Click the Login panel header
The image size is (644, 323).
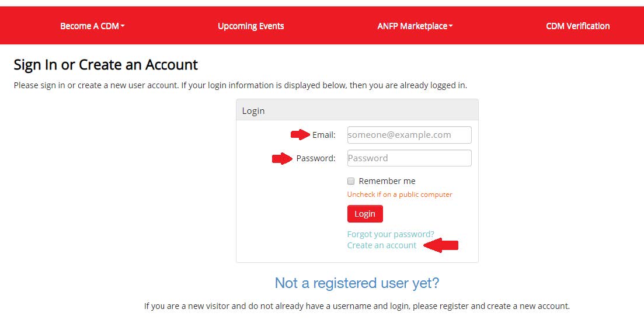(357, 110)
